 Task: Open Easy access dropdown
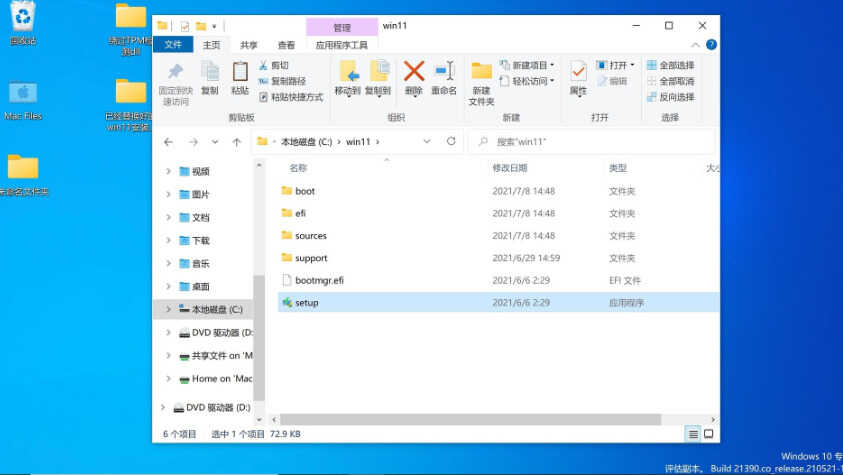[527, 81]
